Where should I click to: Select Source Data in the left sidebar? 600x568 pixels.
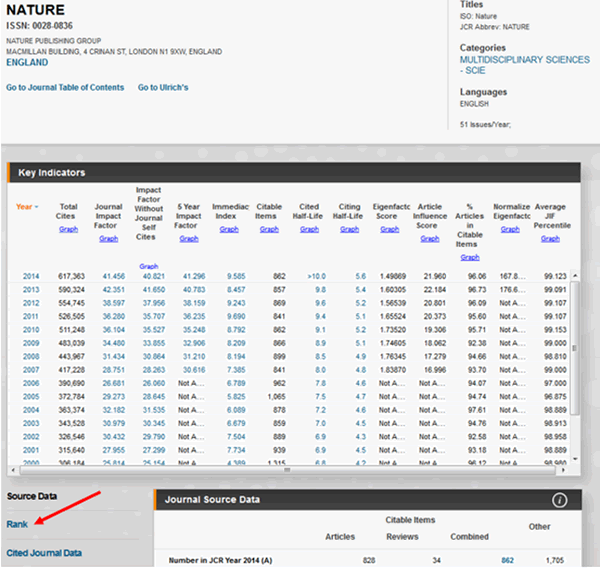pyautogui.click(x=32, y=496)
